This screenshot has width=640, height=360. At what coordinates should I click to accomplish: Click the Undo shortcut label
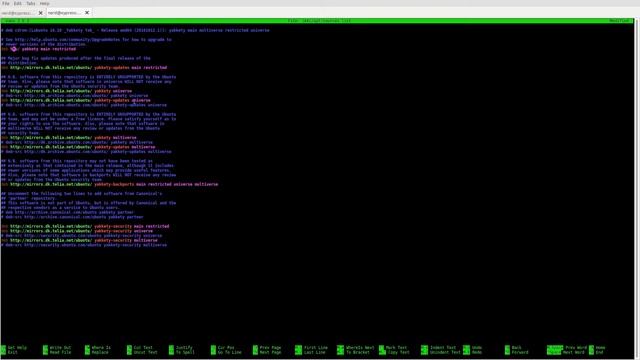point(476,347)
